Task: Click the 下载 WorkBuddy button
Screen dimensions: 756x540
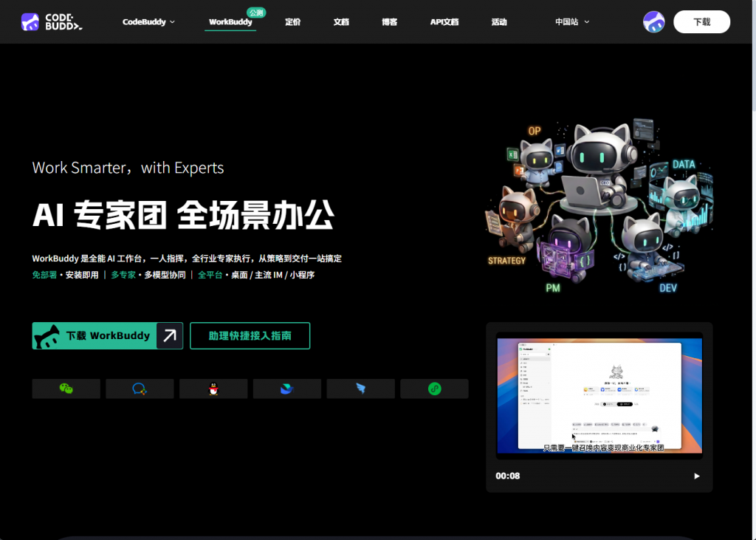Action: point(108,335)
